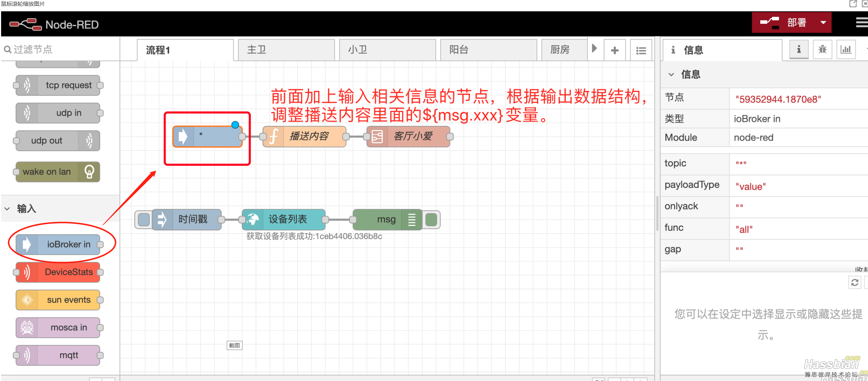Open the flow list icon
Viewport: 868px width, 381px height.
click(x=641, y=50)
